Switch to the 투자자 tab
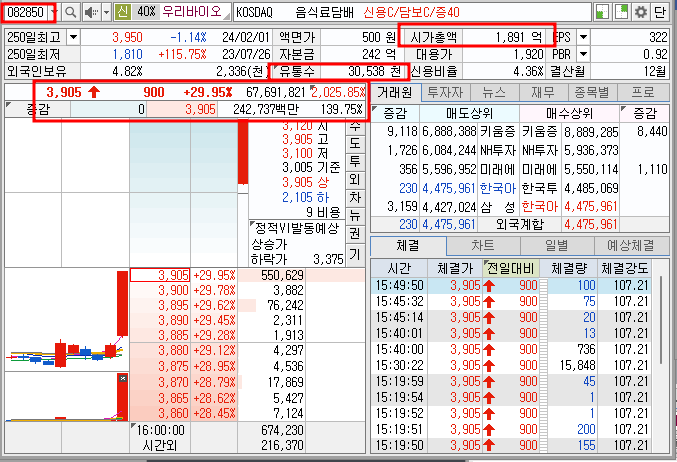Image resolution: width=677 pixels, height=462 pixels. pyautogui.click(x=445, y=92)
